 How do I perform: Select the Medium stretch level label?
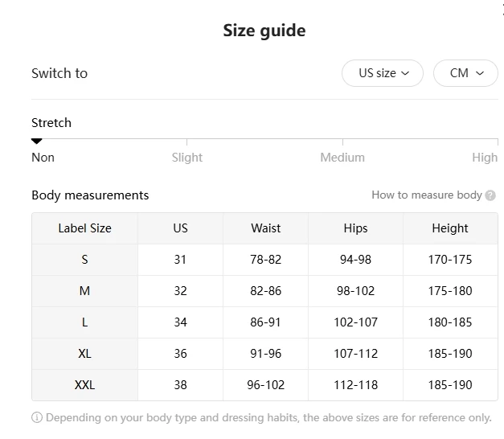click(342, 158)
